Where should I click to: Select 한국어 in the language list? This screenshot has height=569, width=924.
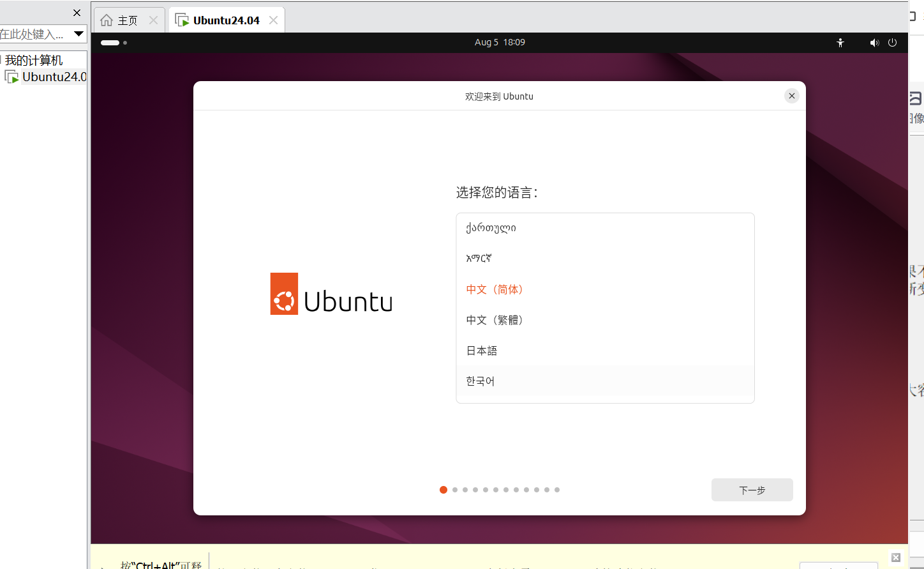(x=605, y=381)
